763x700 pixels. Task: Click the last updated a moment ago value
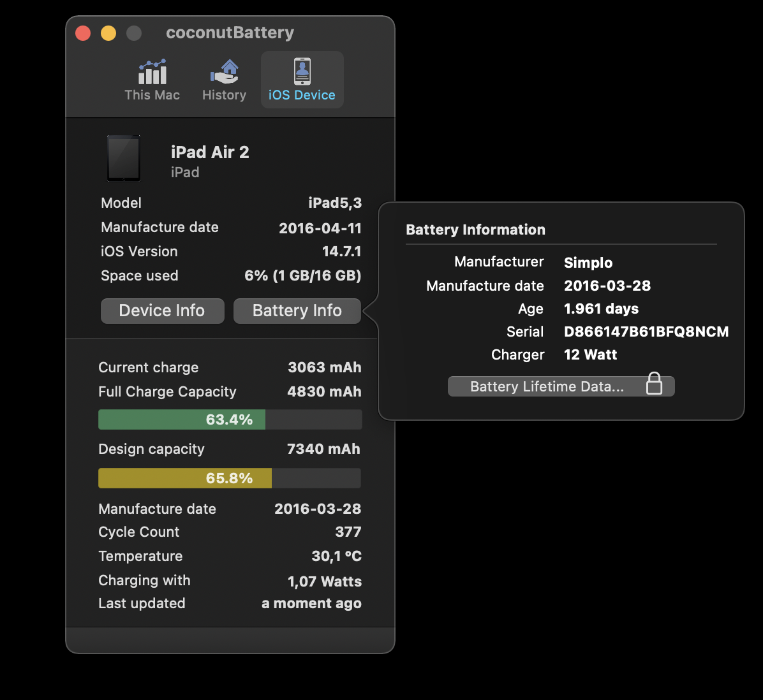pos(311,603)
